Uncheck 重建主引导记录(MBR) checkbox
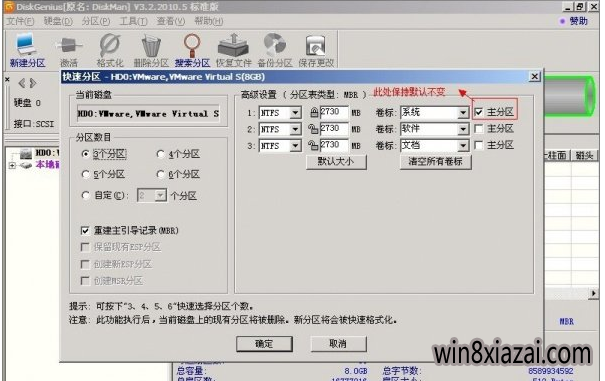 (85, 231)
